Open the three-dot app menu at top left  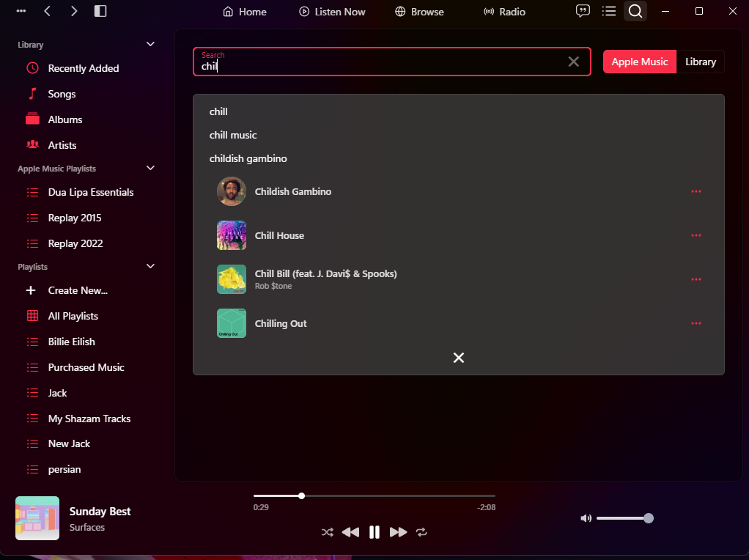click(x=21, y=11)
